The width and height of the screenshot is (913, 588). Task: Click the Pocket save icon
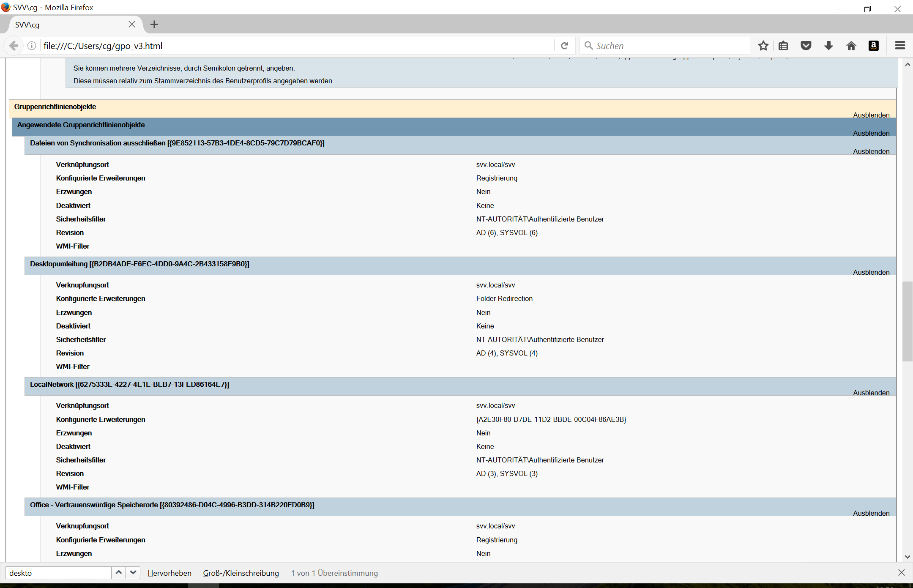tap(806, 46)
